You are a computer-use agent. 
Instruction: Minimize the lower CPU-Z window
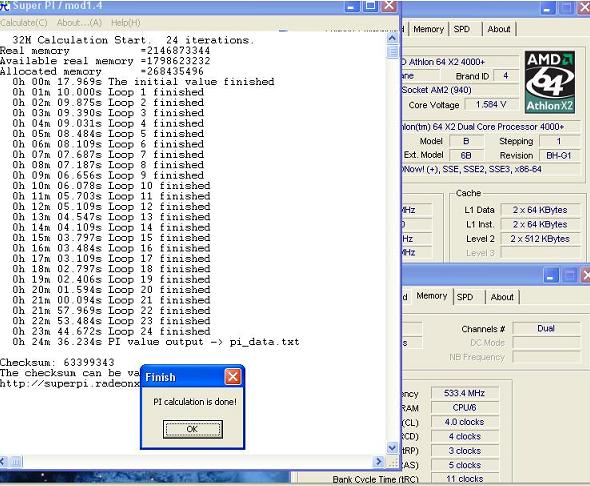point(550,276)
